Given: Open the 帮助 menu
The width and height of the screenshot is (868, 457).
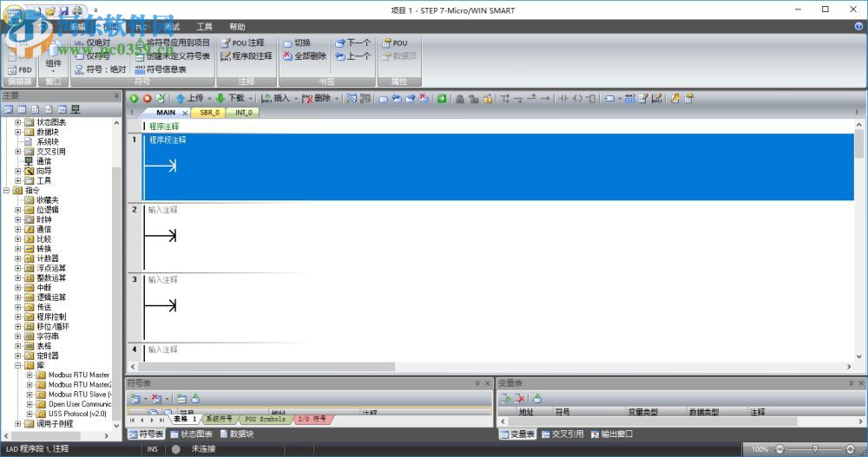Looking at the screenshot, I should coord(237,27).
